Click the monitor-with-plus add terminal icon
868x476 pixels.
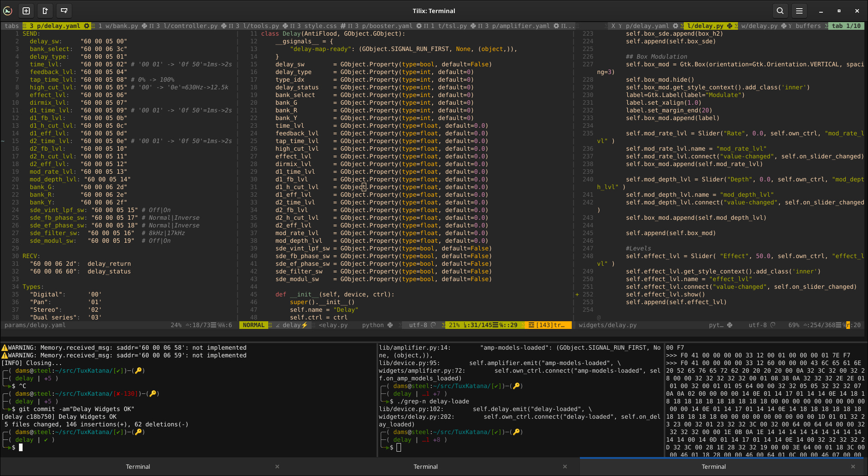64,11
